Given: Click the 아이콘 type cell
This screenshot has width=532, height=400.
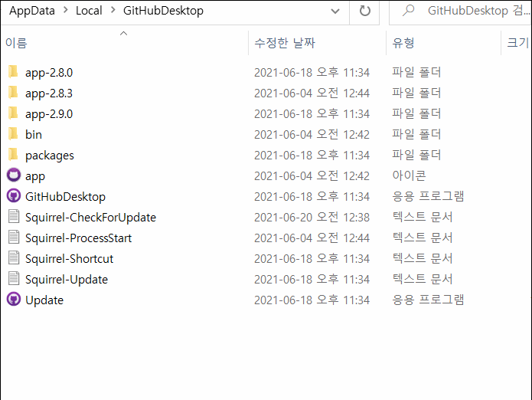Looking at the screenshot, I should (x=409, y=175).
